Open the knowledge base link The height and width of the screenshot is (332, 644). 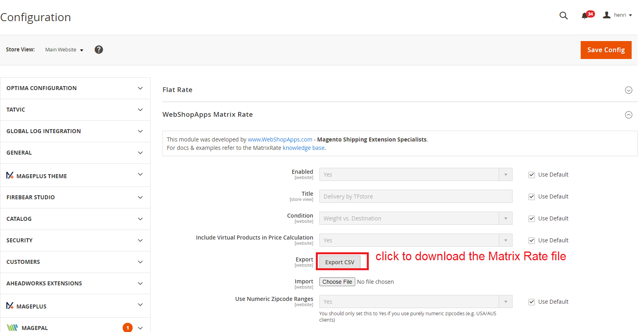303,148
